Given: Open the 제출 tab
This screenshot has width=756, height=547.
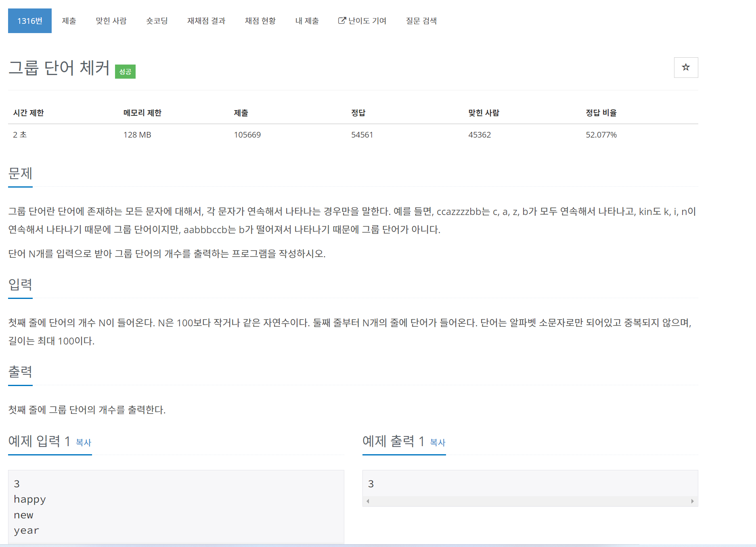Looking at the screenshot, I should (x=69, y=21).
